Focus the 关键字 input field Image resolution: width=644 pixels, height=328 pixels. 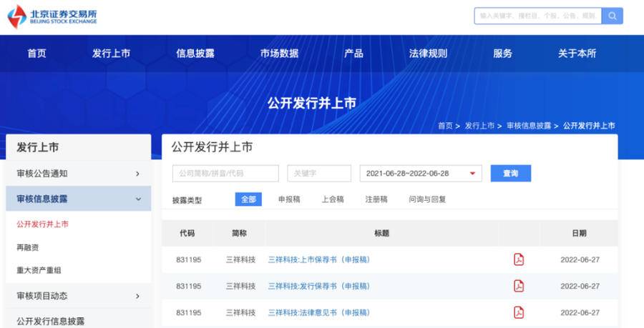click(319, 174)
